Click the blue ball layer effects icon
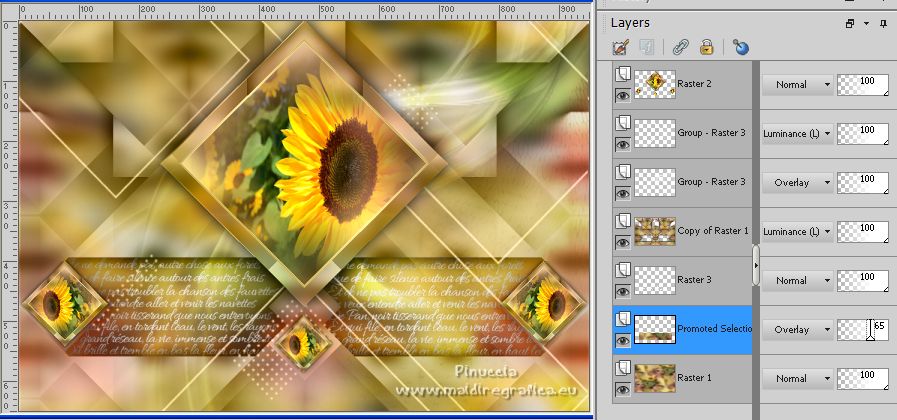Screen dimensions: 897x420 pos(740,47)
